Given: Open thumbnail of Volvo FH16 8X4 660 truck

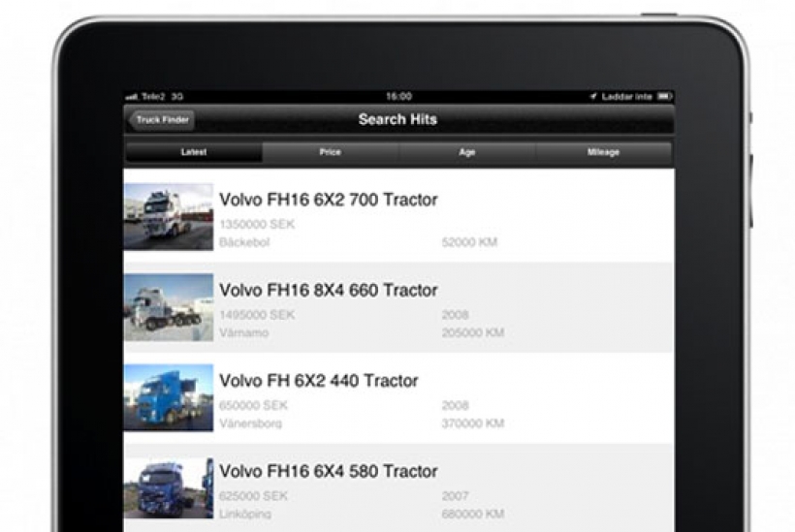Looking at the screenshot, I should click(169, 307).
